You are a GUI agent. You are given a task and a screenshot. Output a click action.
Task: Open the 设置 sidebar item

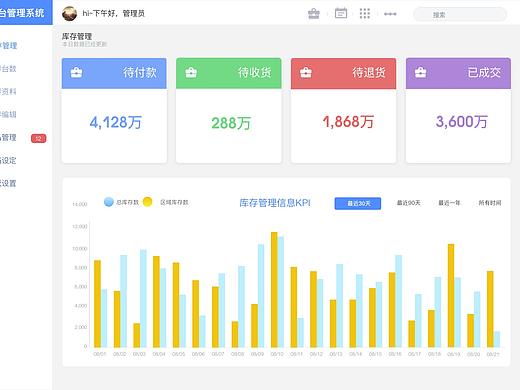pyautogui.click(x=8, y=183)
